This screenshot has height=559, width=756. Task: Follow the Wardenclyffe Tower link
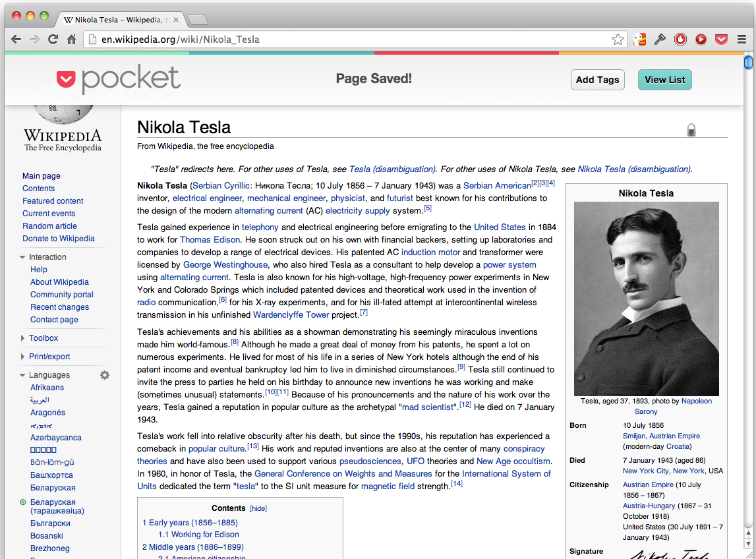pos(291,315)
